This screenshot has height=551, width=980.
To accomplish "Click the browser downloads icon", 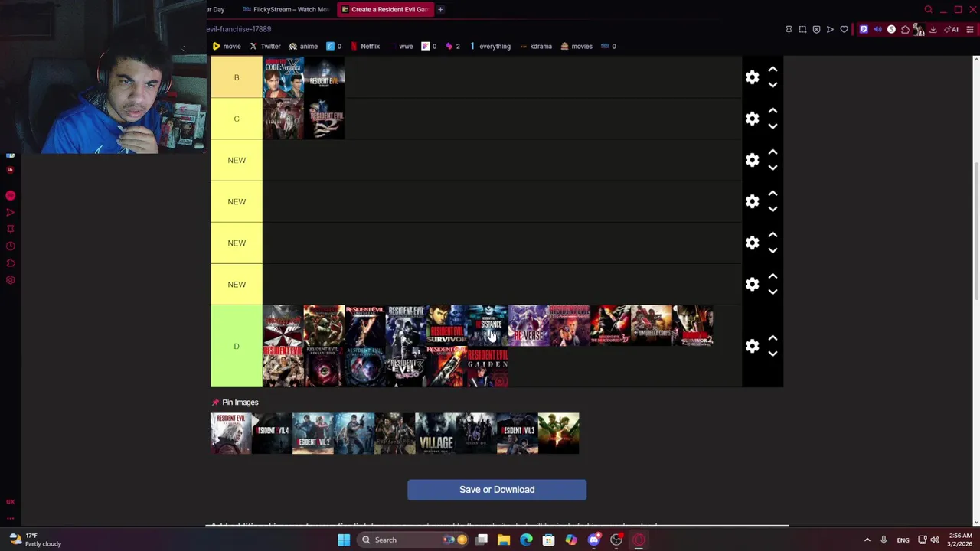I will pos(933,29).
